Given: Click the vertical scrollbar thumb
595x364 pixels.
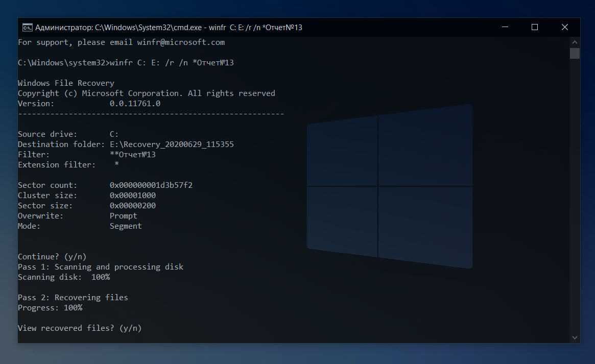Looking at the screenshot, I should 575,54.
